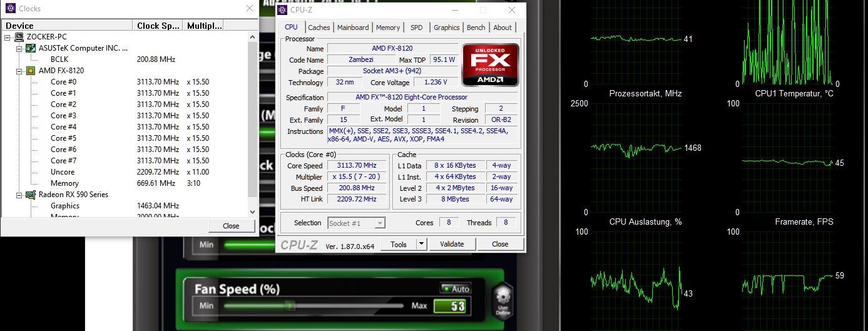Click the Multiplier value x 15.5 ( 7 - 20 )
Image resolution: width=868 pixels, height=331 pixels.
click(357, 177)
